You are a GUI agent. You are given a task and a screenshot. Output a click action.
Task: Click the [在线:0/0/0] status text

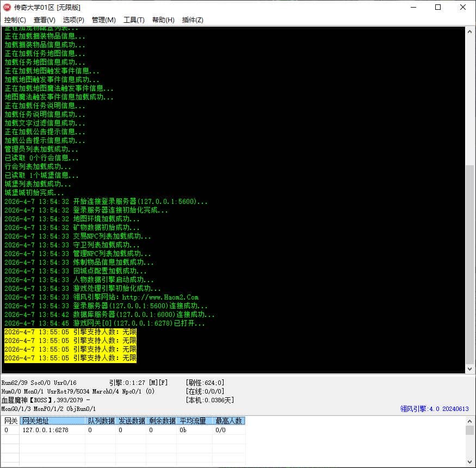pos(205,391)
